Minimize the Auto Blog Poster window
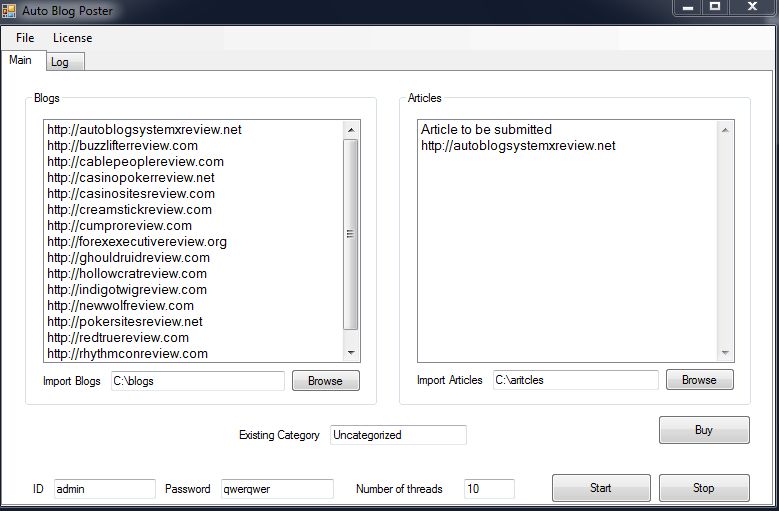The height and width of the screenshot is (511, 779). click(x=688, y=7)
